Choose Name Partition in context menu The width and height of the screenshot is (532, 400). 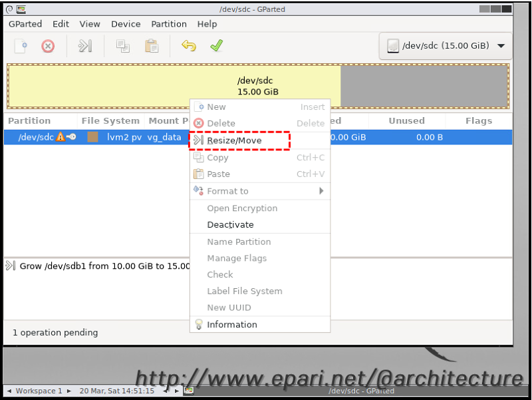click(x=260, y=242)
